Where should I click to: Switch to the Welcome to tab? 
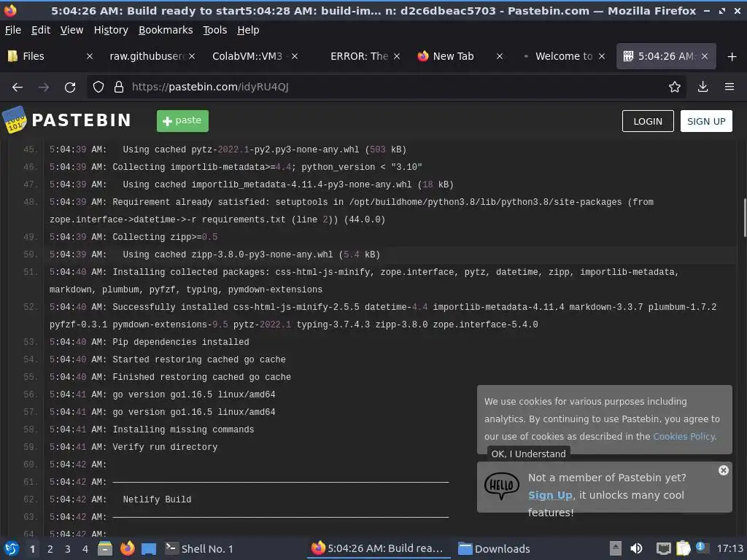pos(562,56)
